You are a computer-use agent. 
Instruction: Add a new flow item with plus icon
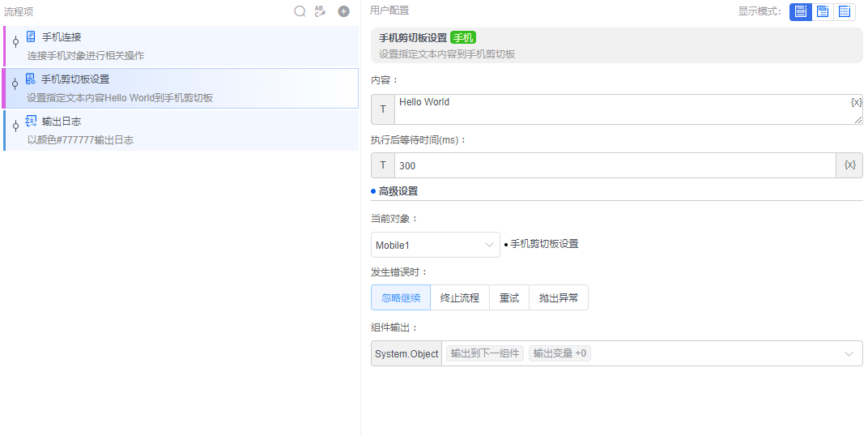click(x=344, y=11)
